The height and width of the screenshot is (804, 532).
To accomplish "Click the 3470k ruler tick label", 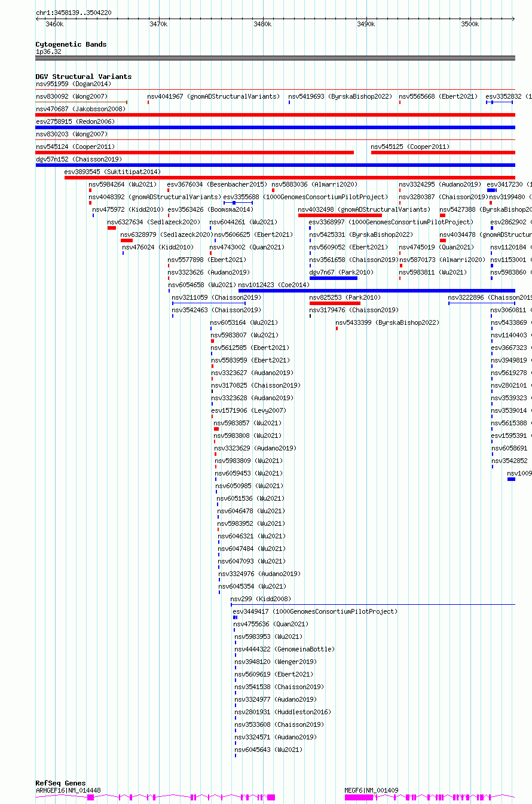I will (158, 24).
